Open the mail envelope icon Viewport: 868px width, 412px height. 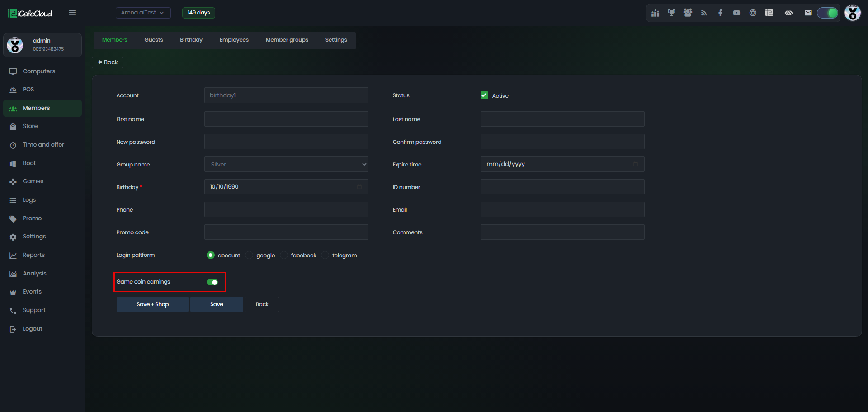808,13
